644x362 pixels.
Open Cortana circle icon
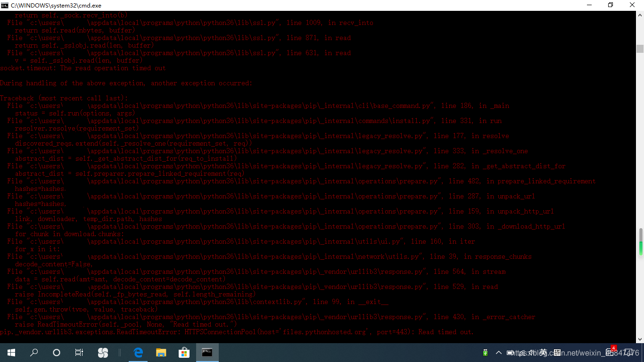point(57,353)
